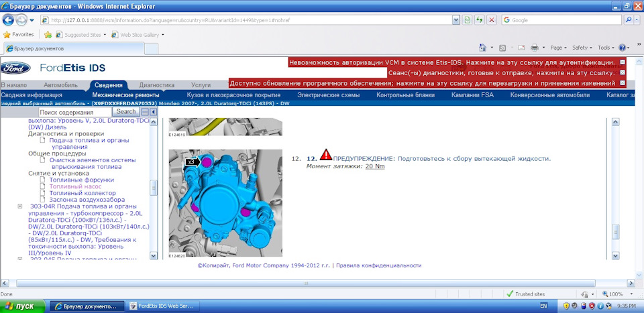Click the software update reload banner link
Viewport: 644px width, 313px height.
pos(422,83)
